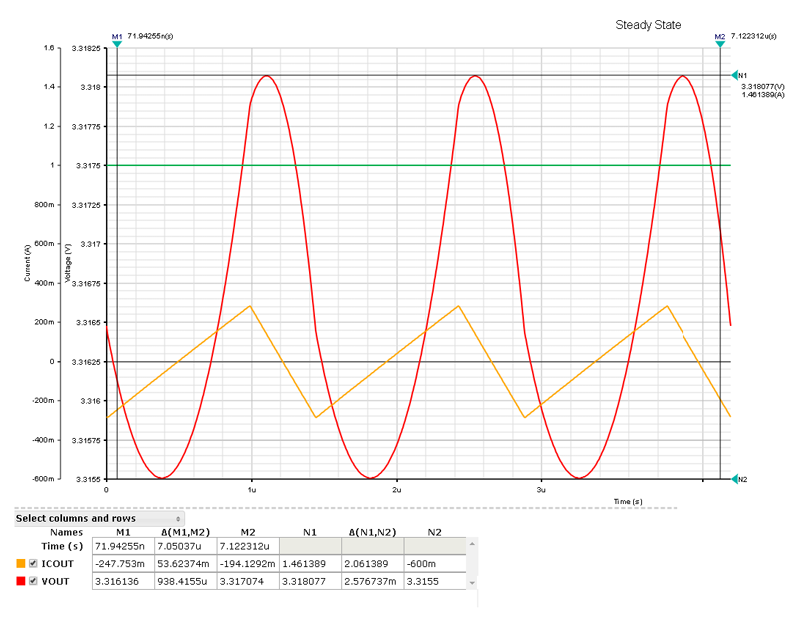The height and width of the screenshot is (629, 800).
Task: Click the M1 column header
Action: click(x=123, y=532)
